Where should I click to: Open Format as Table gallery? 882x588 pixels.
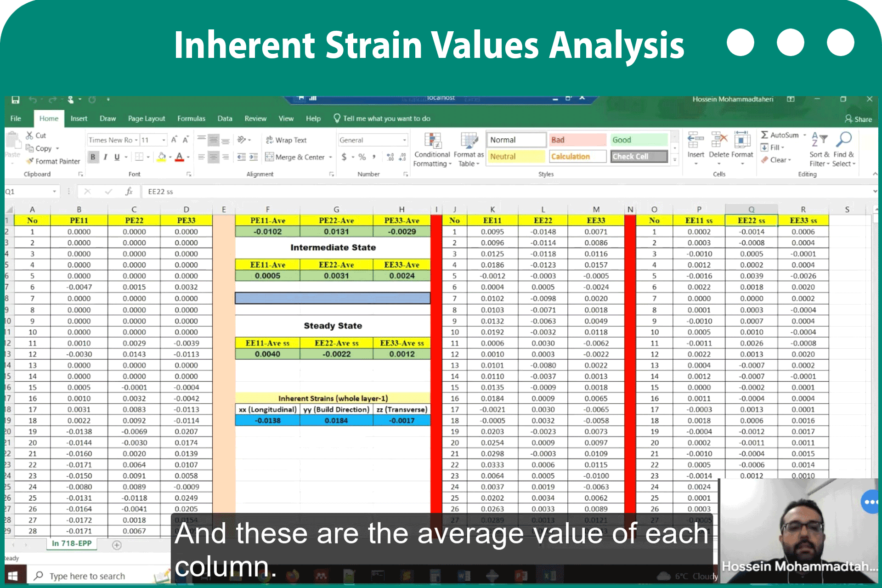pyautogui.click(x=469, y=150)
